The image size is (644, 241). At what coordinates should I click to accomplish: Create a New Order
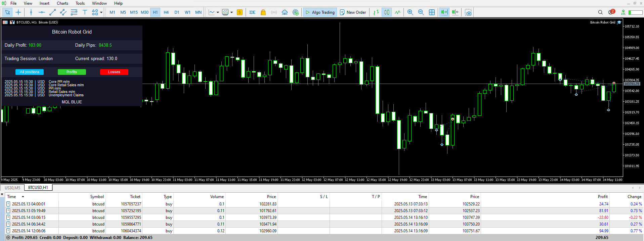point(353,12)
